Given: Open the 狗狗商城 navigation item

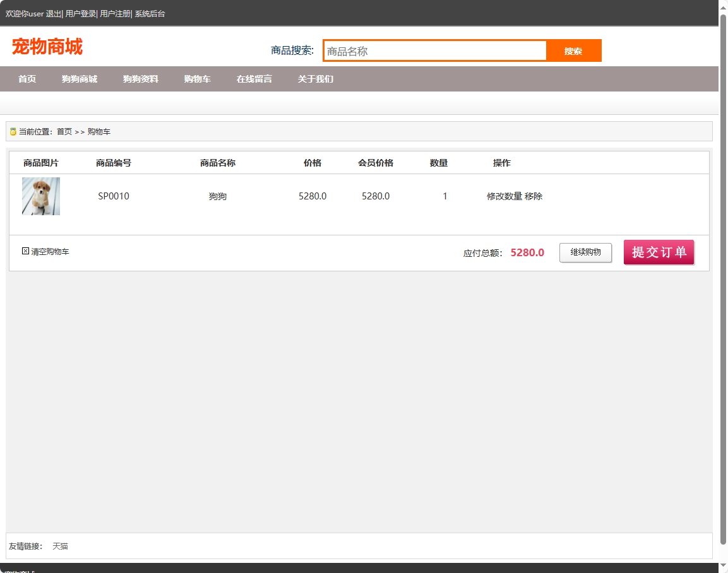Looking at the screenshot, I should [80, 79].
